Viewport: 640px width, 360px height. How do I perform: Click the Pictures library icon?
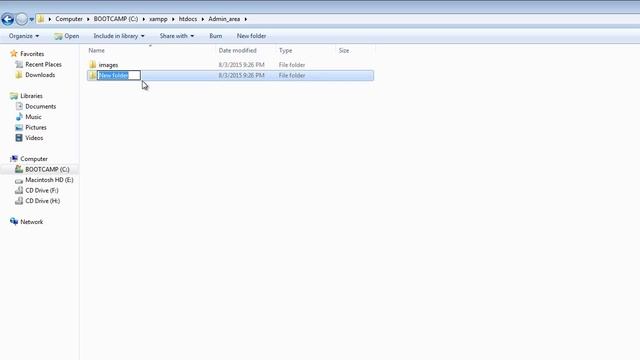click(x=19, y=127)
